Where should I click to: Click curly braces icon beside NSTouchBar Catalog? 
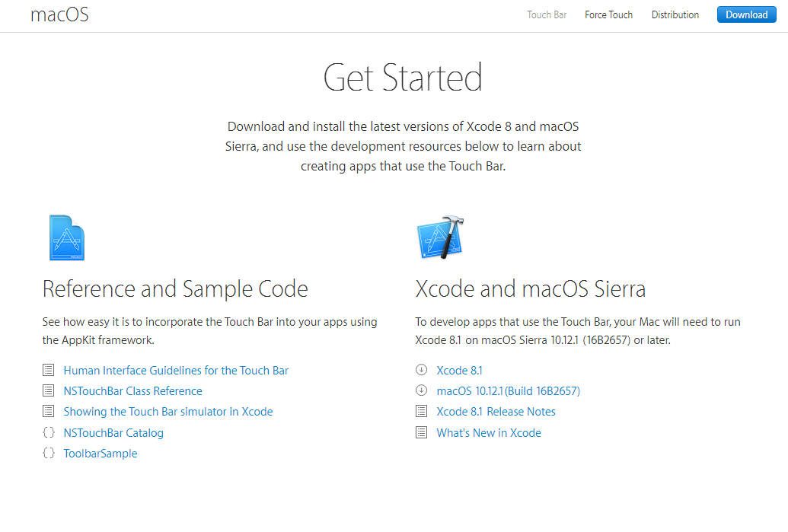pyautogui.click(x=49, y=433)
